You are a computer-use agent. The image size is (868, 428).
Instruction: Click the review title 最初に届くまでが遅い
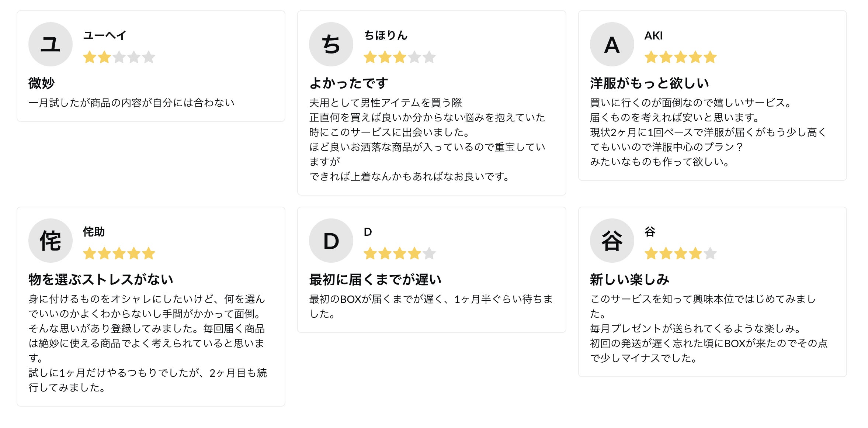375,279
